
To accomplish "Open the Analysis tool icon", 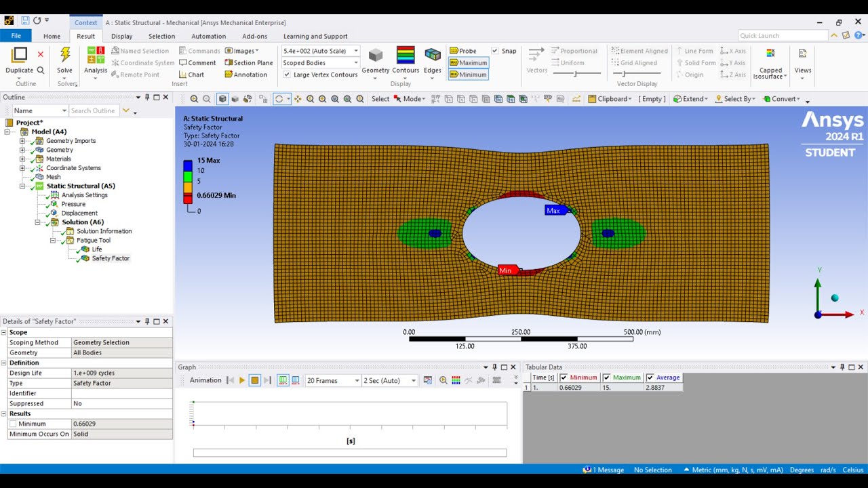I will coord(96,55).
